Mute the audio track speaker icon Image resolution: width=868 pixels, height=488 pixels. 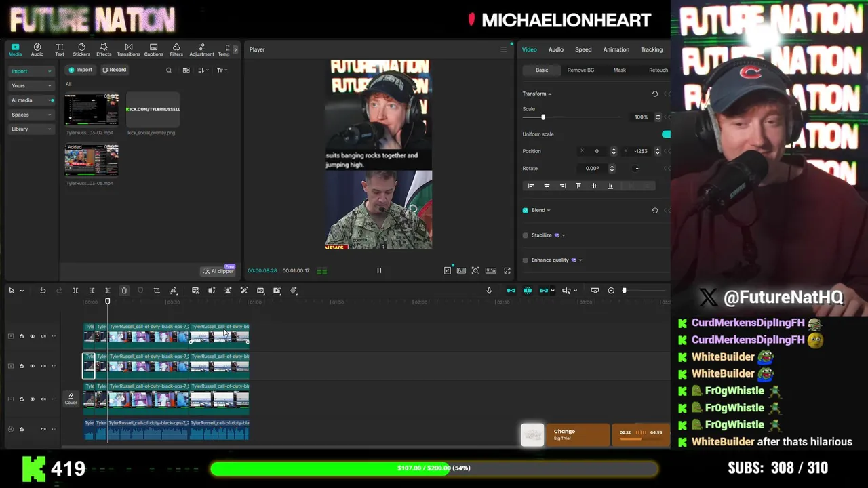click(43, 429)
